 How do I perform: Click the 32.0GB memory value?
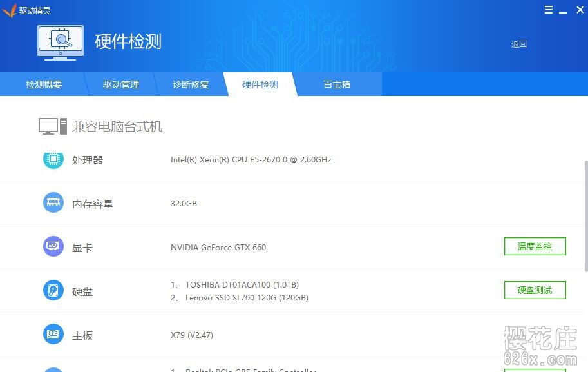point(184,204)
